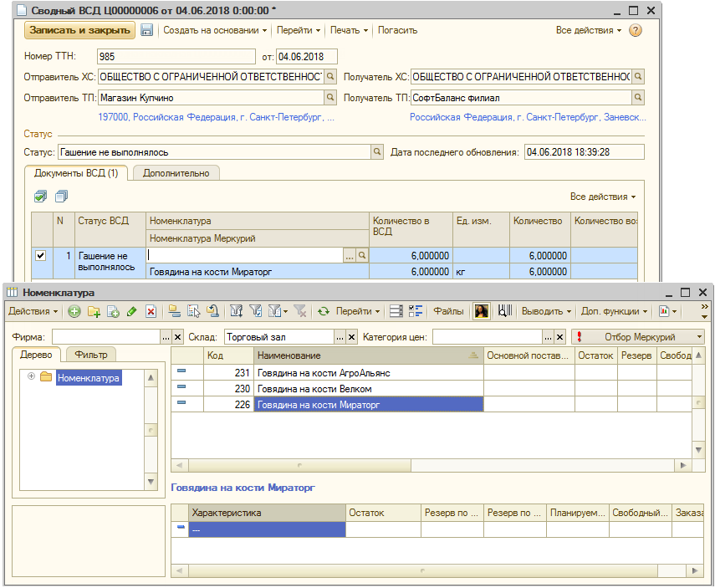
Task: Click copy item icon in Номенклатура toolbar
Action: [113, 311]
